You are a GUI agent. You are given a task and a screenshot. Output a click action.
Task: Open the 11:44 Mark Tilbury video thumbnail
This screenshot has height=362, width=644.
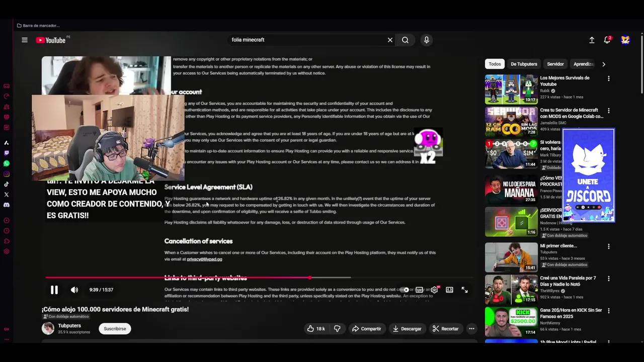(511, 154)
